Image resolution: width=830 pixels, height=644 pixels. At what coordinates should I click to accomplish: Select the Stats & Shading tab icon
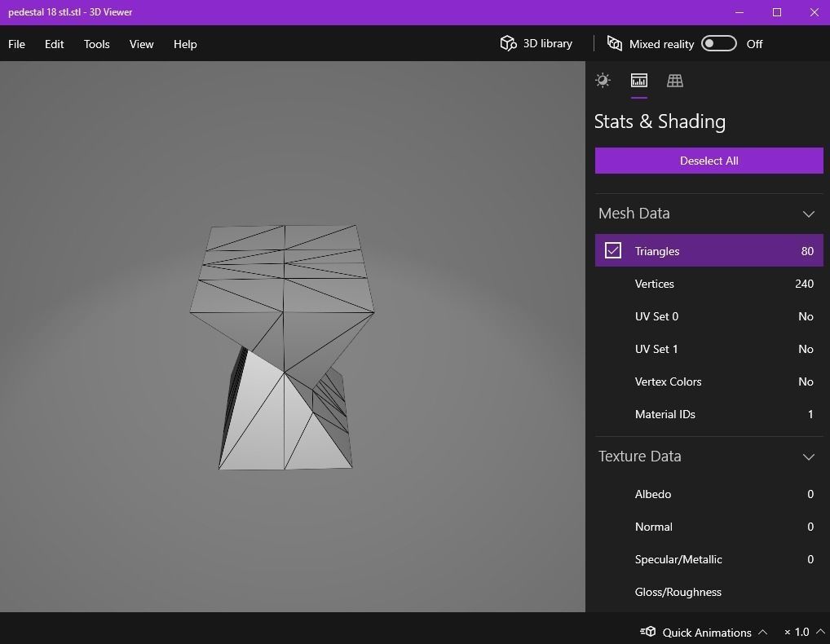(639, 81)
